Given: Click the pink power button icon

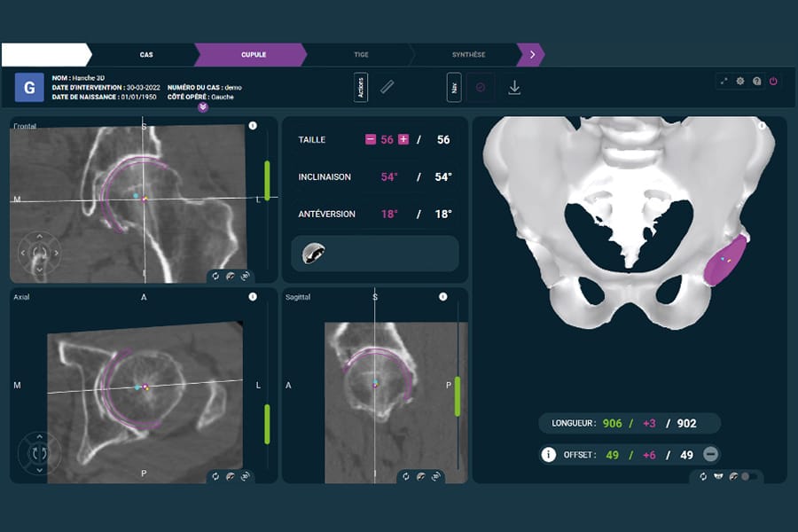Looking at the screenshot, I should pyautogui.click(x=772, y=81).
